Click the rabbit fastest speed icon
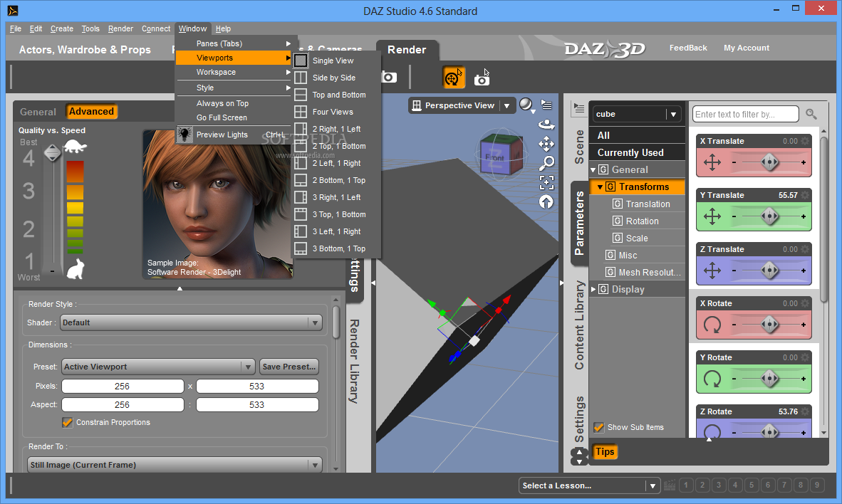 coord(76,268)
